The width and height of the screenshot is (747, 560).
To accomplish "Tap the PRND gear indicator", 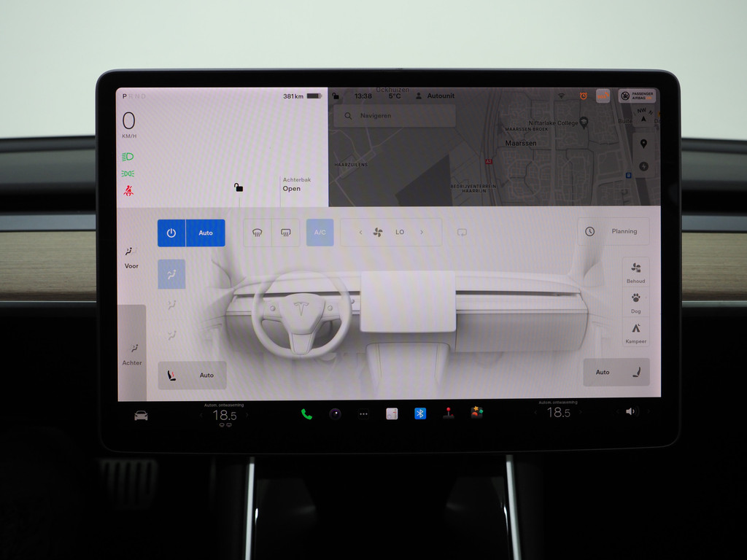I will coord(134,96).
